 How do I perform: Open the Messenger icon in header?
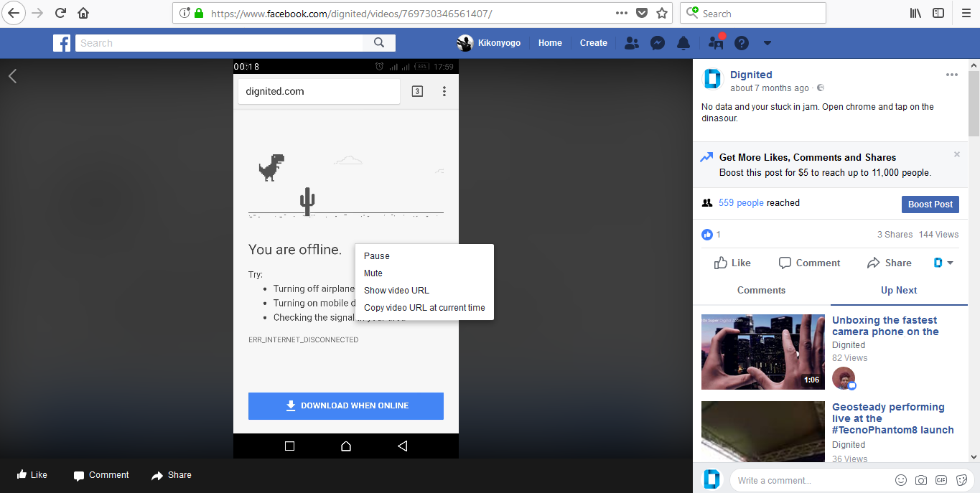[x=657, y=43]
